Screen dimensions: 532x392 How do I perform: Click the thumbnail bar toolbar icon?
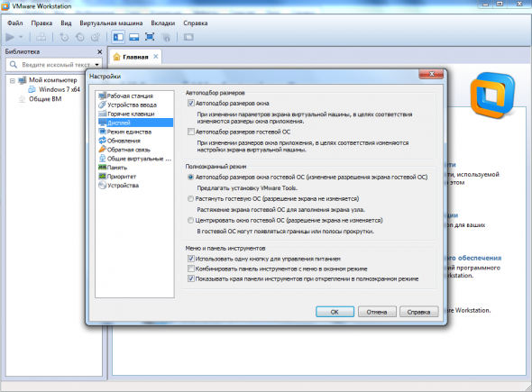[134, 37]
